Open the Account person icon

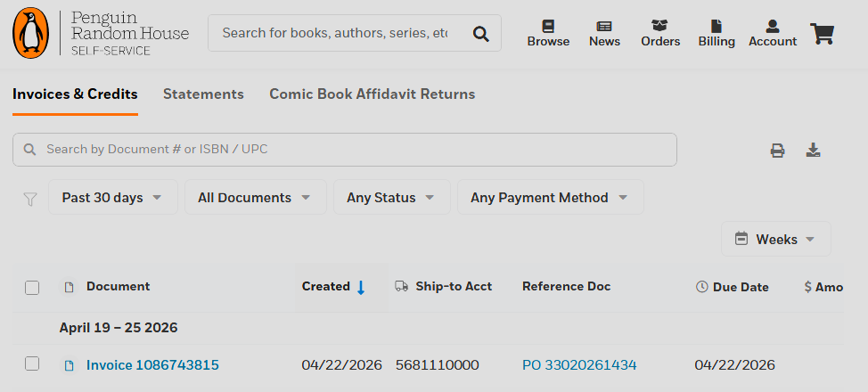773,26
